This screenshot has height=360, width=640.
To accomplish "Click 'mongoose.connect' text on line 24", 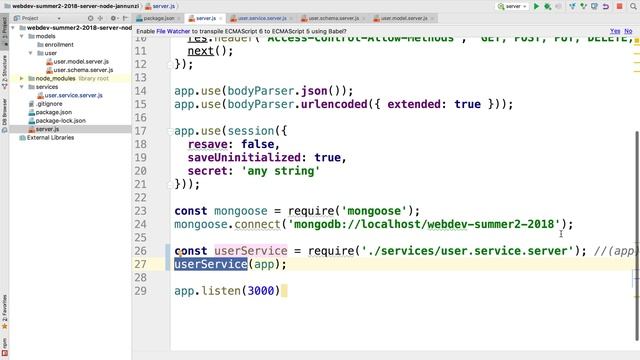I will coord(227,224).
